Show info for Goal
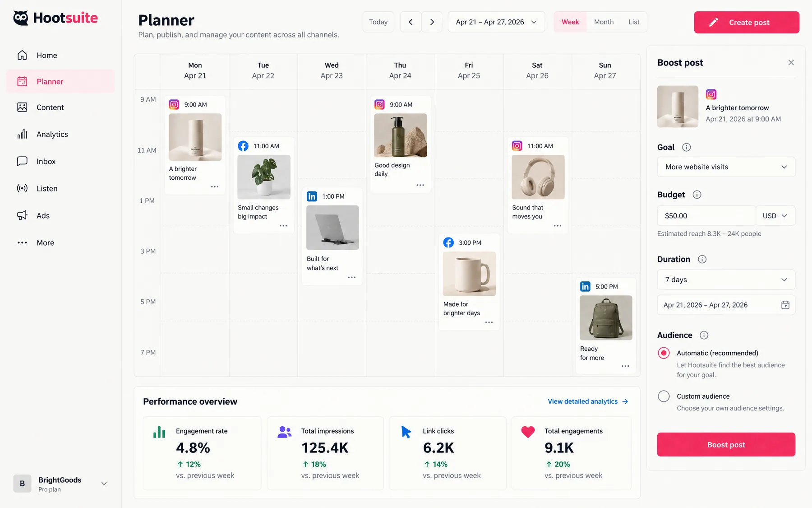 (x=686, y=147)
